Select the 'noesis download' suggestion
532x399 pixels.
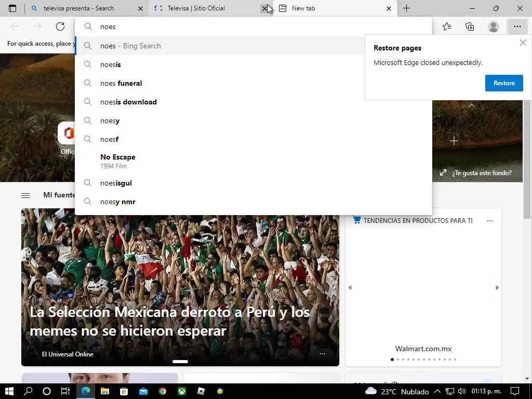254,102
